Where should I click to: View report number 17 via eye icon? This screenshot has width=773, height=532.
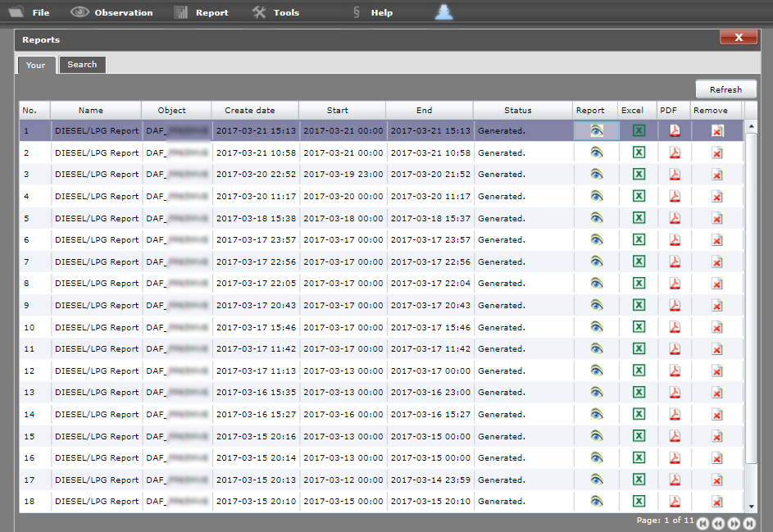tap(596, 480)
